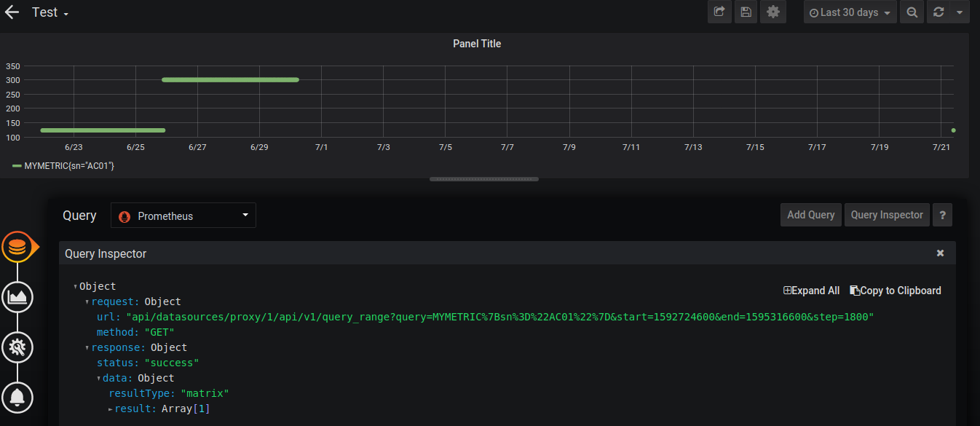Click the share dashboard icon

[719, 12]
